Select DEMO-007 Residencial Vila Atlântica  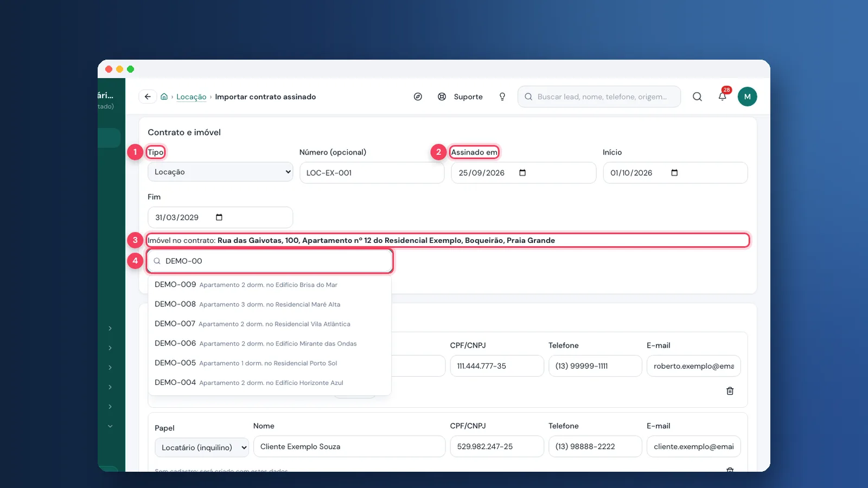[270, 324]
